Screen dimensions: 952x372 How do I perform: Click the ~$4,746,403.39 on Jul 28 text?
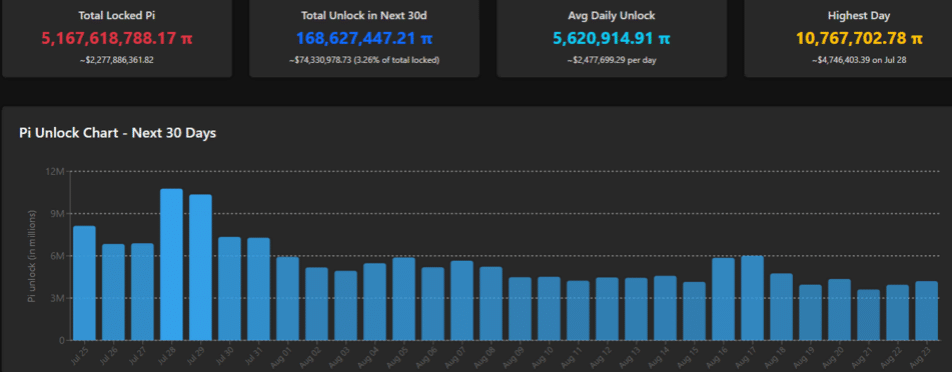pos(859,60)
